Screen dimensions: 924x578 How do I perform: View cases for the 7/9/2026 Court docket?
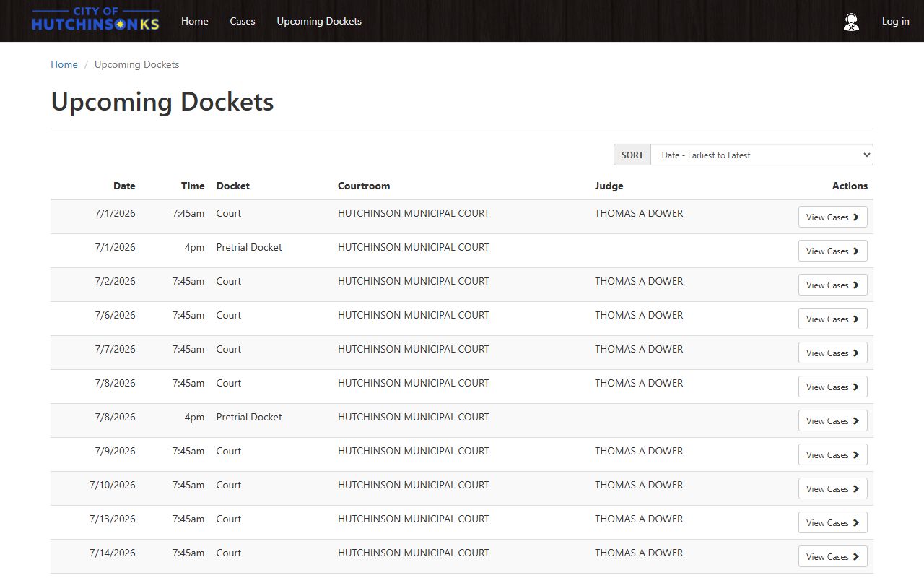click(832, 454)
